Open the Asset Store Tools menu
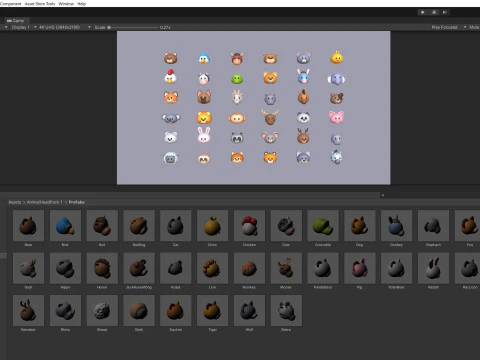This screenshot has height=360, width=480. [x=40, y=4]
